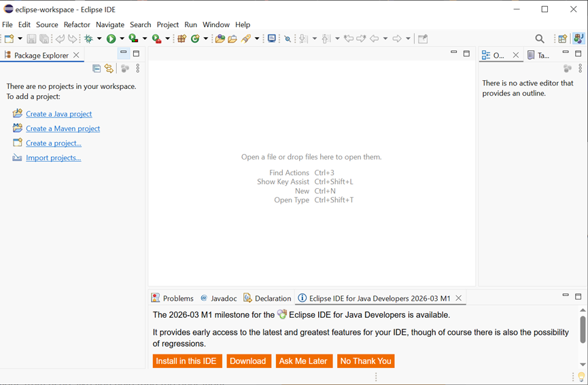
Task: Click the Save All toolbar icon
Action: pyautogui.click(x=44, y=39)
